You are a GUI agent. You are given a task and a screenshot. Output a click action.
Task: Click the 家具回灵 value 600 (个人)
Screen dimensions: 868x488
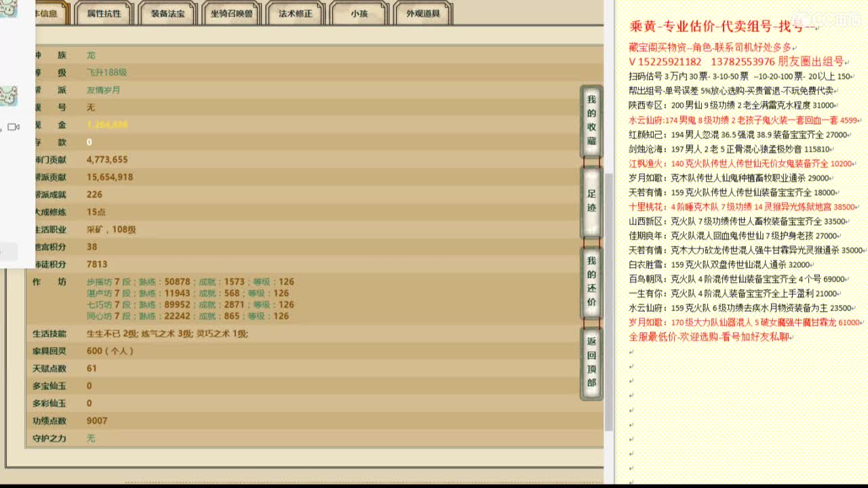(x=110, y=351)
